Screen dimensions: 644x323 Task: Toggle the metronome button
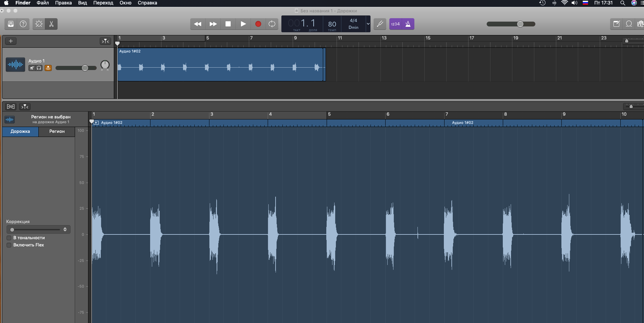pos(408,24)
